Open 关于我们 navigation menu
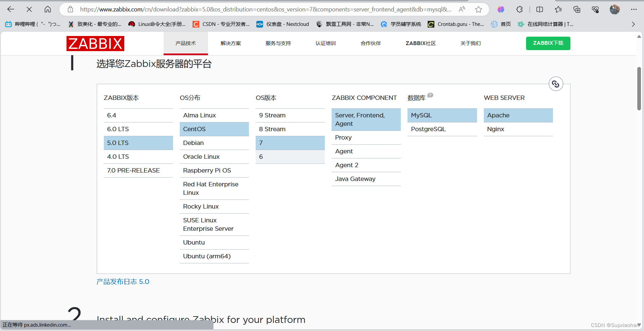Viewport: 644px width, 331px height. click(x=470, y=43)
